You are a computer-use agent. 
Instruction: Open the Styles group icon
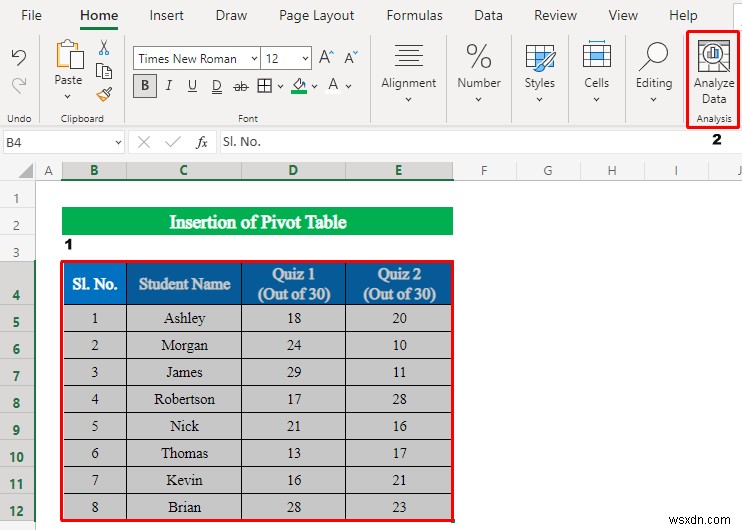(539, 58)
